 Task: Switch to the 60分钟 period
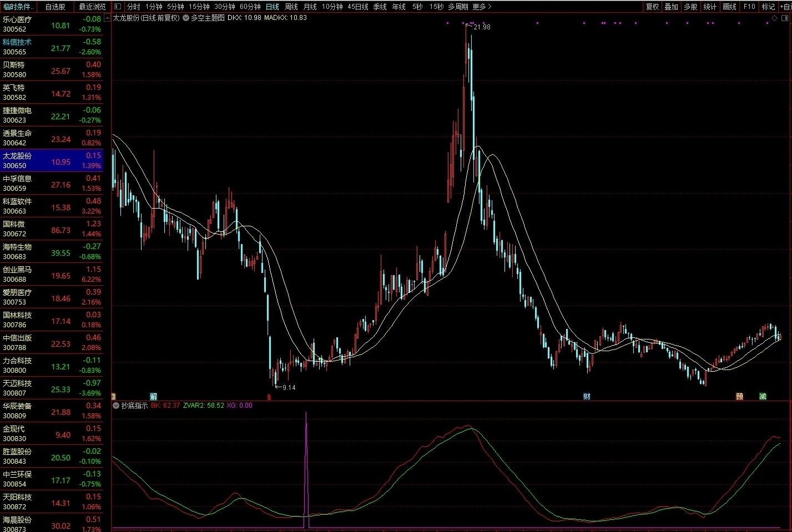pyautogui.click(x=250, y=7)
